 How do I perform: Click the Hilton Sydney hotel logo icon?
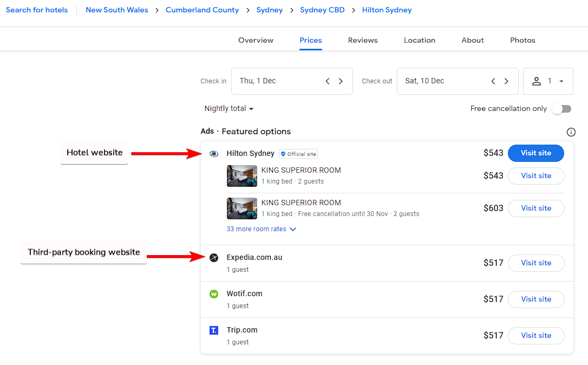[214, 154]
